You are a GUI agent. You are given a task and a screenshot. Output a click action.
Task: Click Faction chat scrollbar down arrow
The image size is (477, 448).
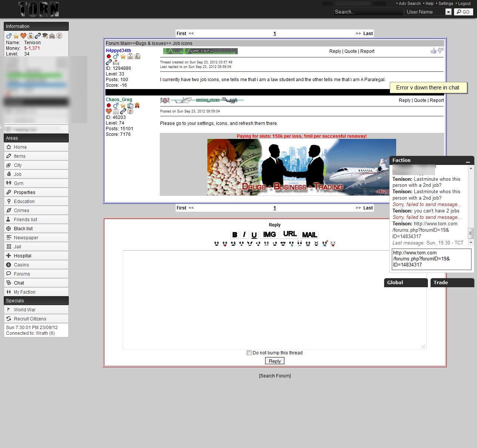[x=471, y=243]
